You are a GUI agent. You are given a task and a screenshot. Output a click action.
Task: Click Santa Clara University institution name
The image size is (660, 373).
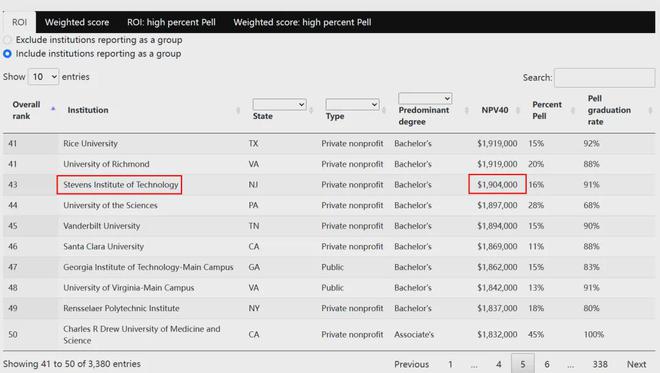click(104, 247)
